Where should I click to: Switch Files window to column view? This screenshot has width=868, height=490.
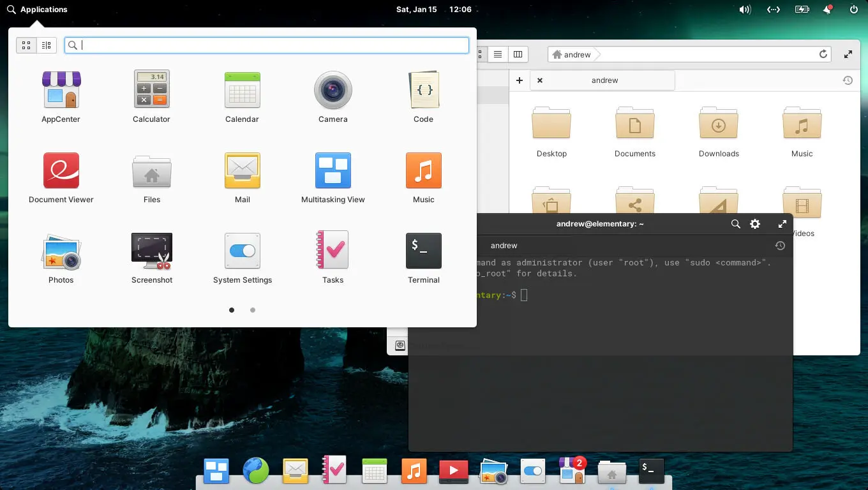(518, 54)
